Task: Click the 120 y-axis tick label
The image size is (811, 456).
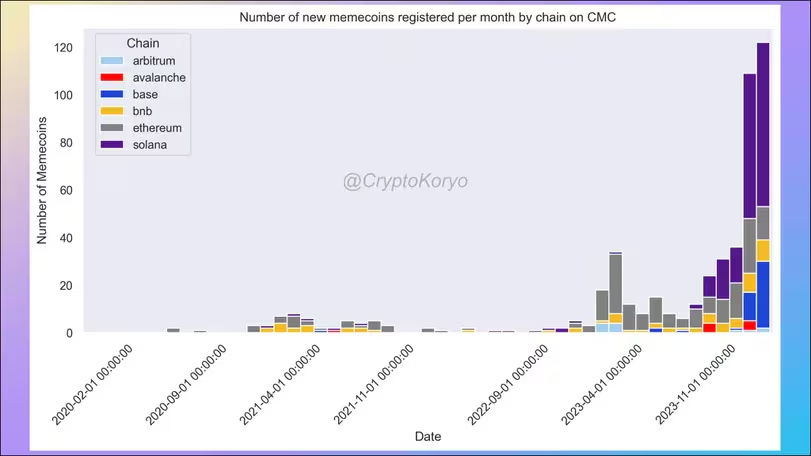Action: pos(63,48)
